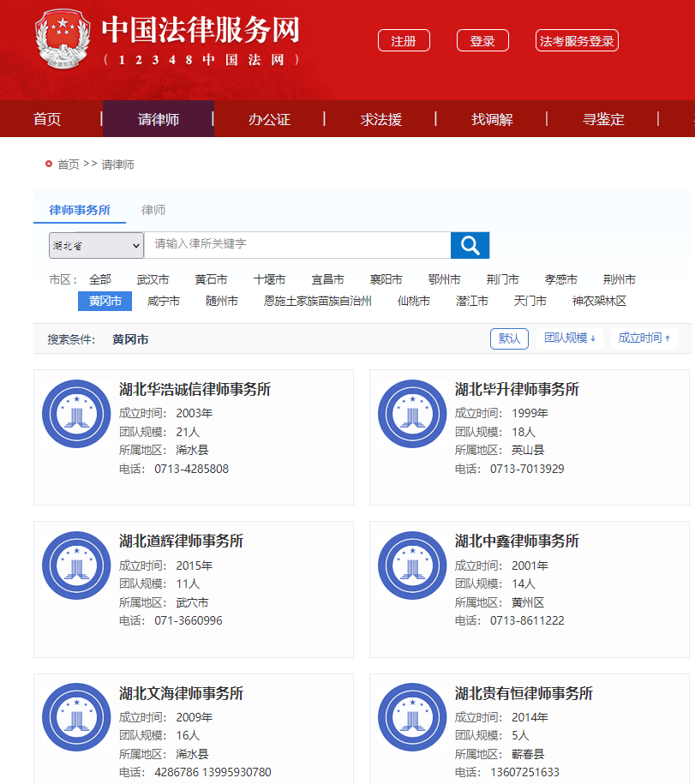Click the 湖北贵有恒律师事务所 logo icon

(412, 717)
